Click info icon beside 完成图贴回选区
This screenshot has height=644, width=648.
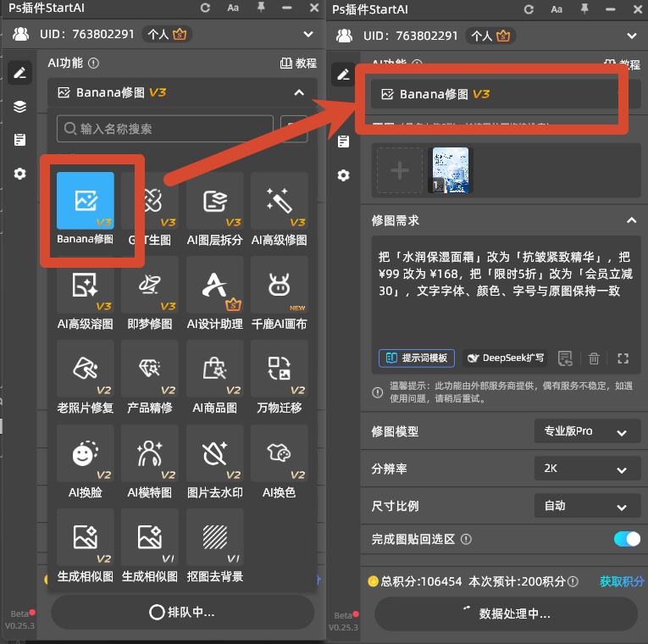466,540
